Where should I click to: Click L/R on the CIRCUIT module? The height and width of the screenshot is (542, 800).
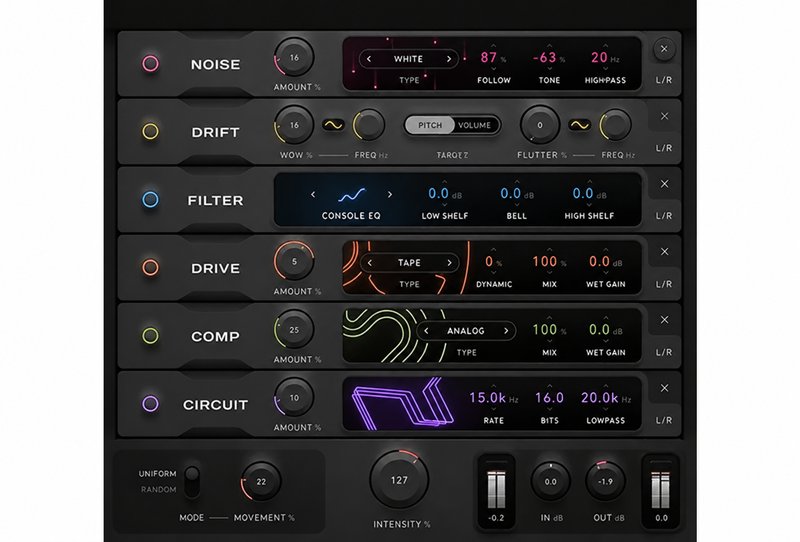664,420
